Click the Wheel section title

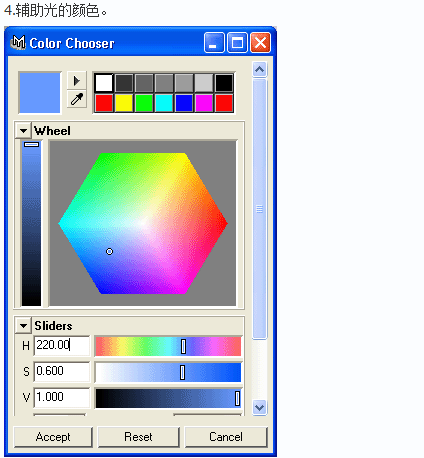click(52, 131)
